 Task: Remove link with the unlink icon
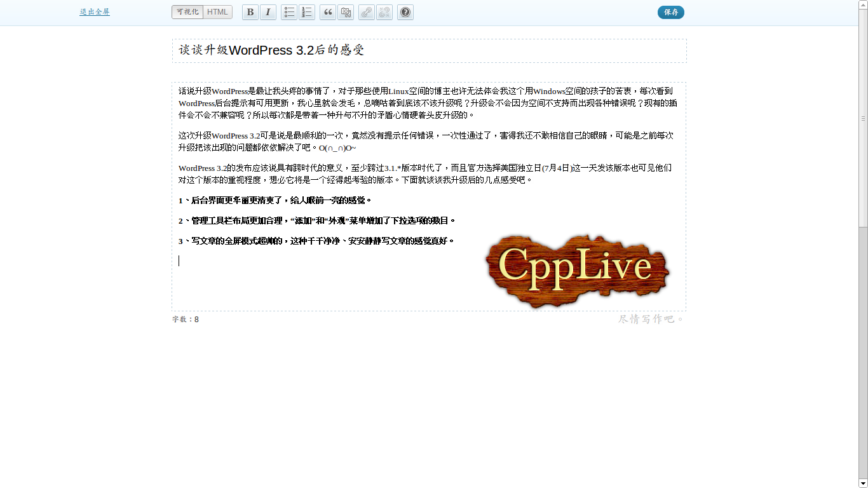(x=384, y=12)
